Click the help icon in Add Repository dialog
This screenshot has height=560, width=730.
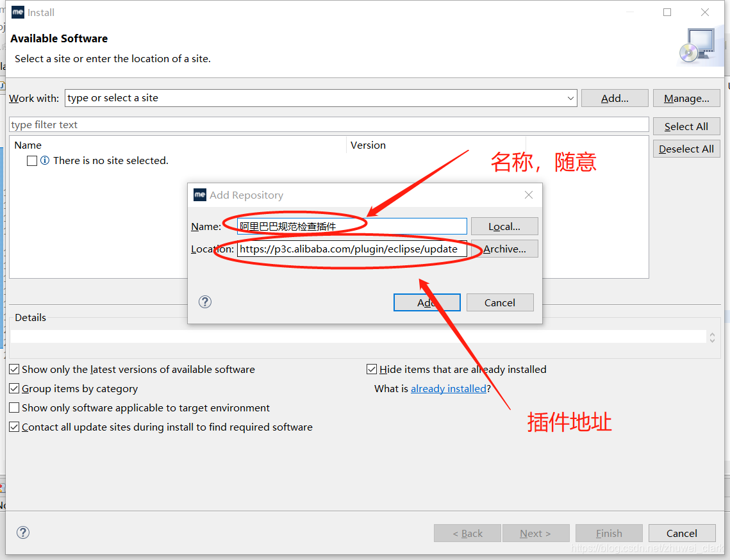205,302
